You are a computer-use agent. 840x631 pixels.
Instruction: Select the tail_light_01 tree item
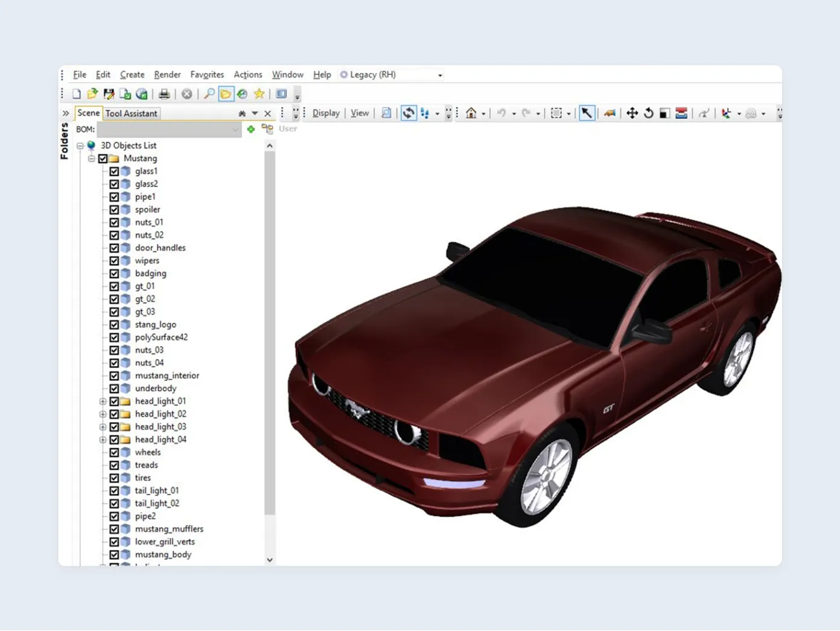pos(157,490)
